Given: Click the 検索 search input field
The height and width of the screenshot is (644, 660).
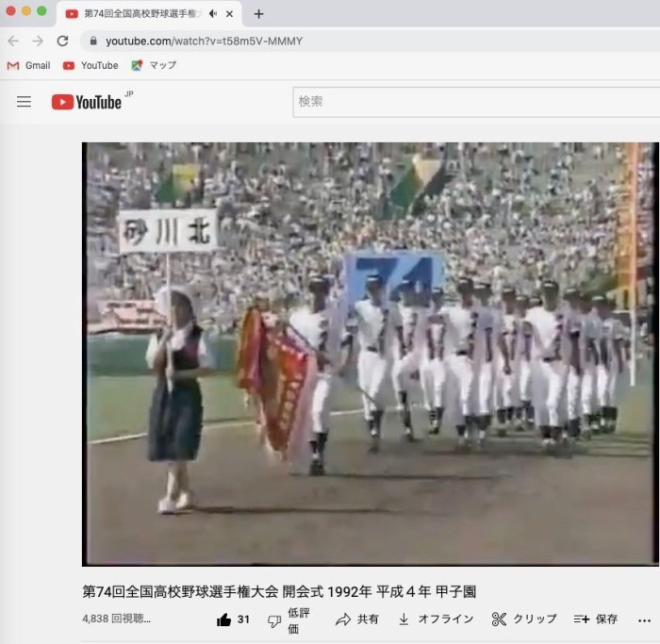Looking at the screenshot, I should coord(471,102).
